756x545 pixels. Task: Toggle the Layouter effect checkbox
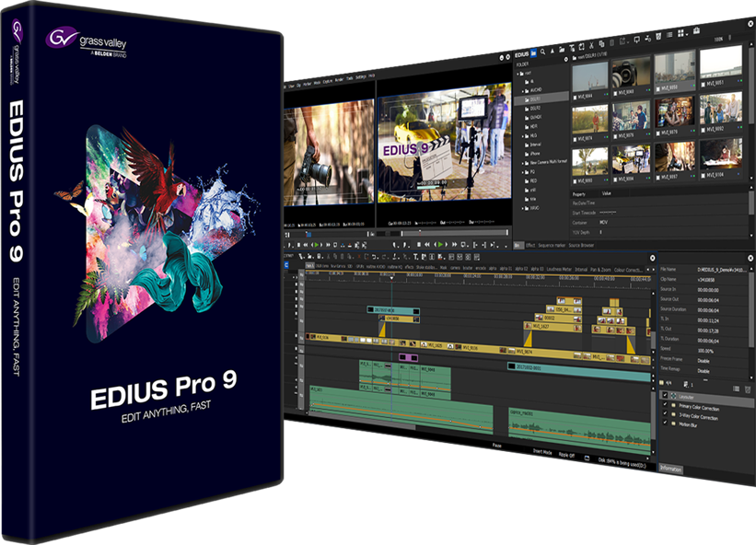665,395
